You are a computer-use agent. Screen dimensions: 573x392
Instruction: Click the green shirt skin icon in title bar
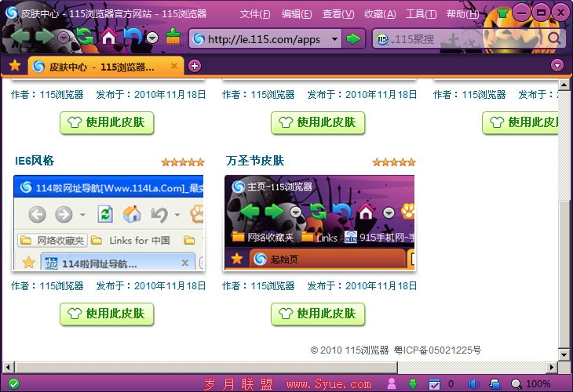pos(503,13)
